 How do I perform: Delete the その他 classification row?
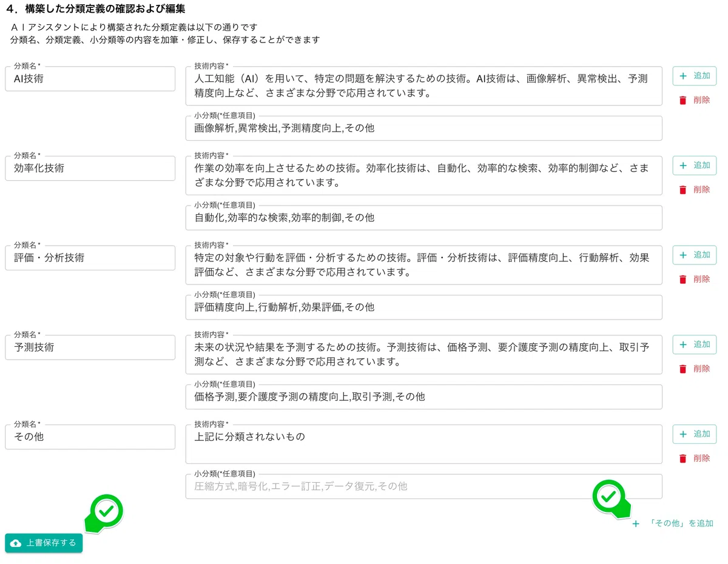pyautogui.click(x=694, y=458)
